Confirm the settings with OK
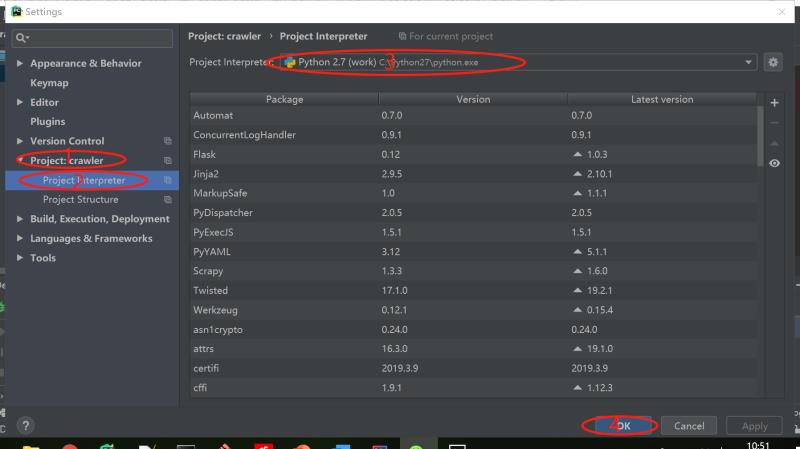The height and width of the screenshot is (449, 800). pos(623,426)
